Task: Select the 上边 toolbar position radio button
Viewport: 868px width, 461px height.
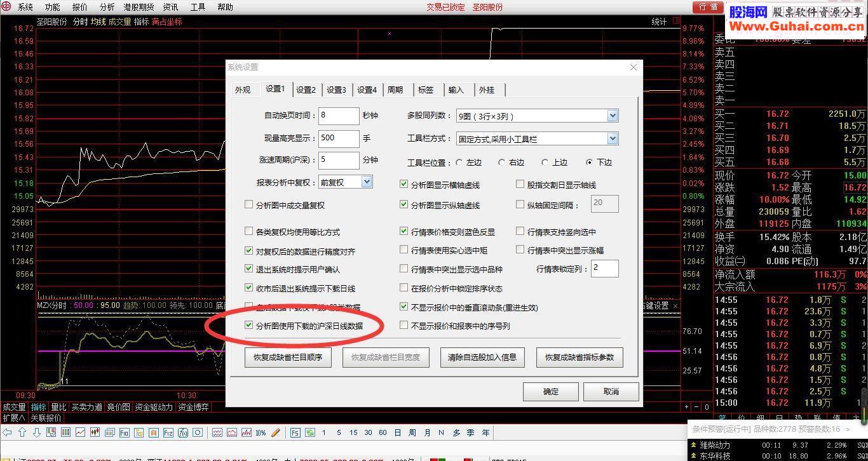Action: coord(545,162)
